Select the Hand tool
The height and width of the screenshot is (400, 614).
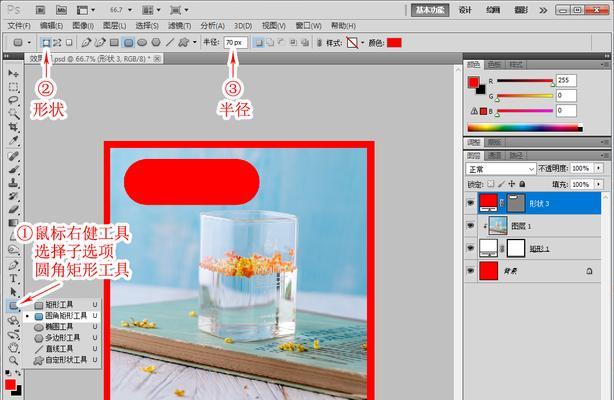pos(13,347)
